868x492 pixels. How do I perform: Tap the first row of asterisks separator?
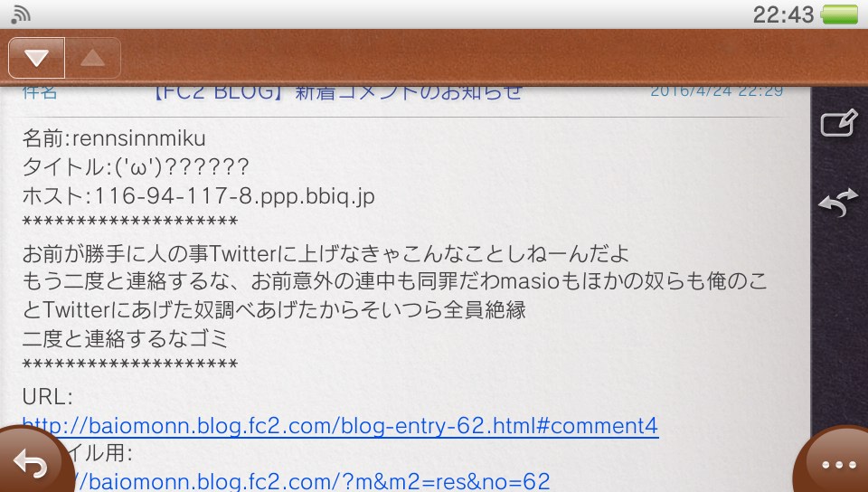click(130, 222)
